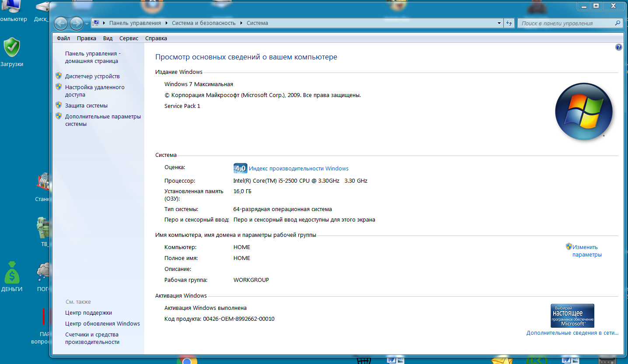Open the Справка menu
The width and height of the screenshot is (628, 364).
coord(156,38)
